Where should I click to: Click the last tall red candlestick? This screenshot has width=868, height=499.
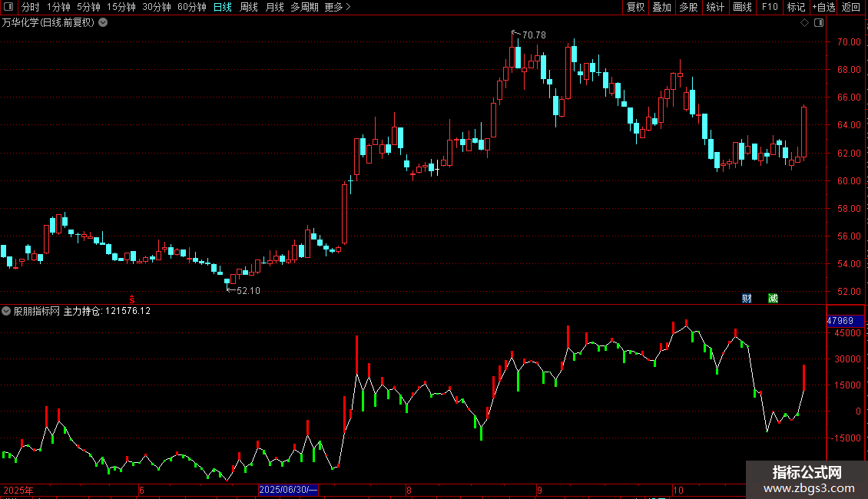(x=803, y=132)
